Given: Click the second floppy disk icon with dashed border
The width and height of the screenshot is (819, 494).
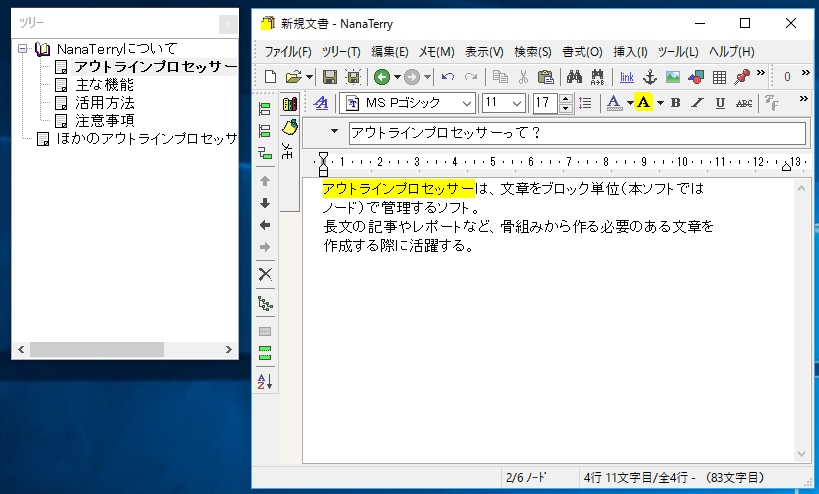Looking at the screenshot, I should coord(354,77).
